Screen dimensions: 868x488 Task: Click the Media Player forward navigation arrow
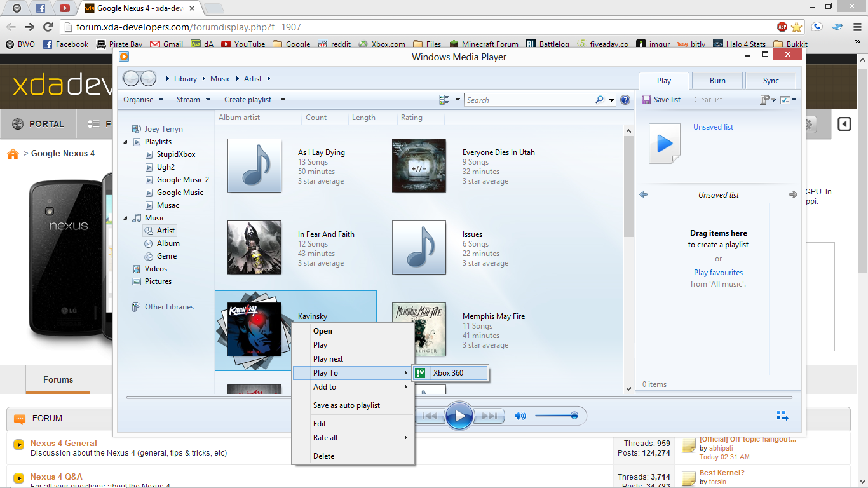pos(148,78)
